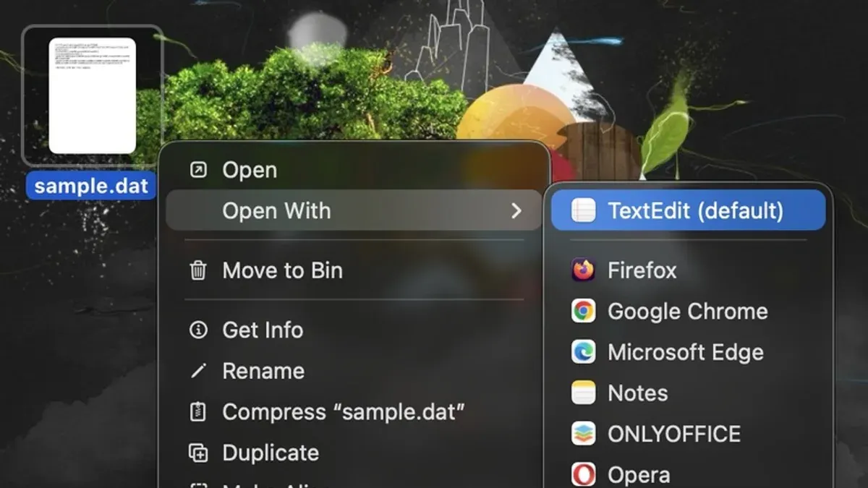Open the file with Opera
The height and width of the screenshot is (488, 868).
pos(688,474)
